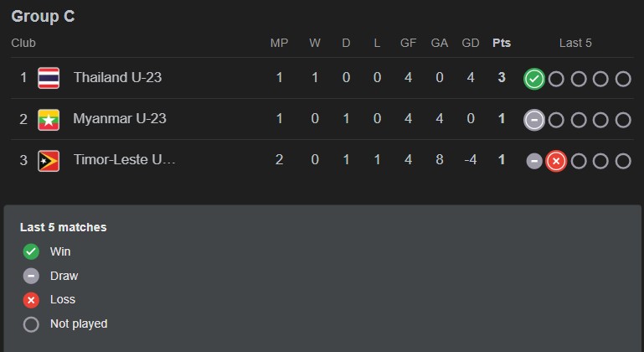Click the Last 5 column header
The image size is (644, 352).
pos(576,43)
